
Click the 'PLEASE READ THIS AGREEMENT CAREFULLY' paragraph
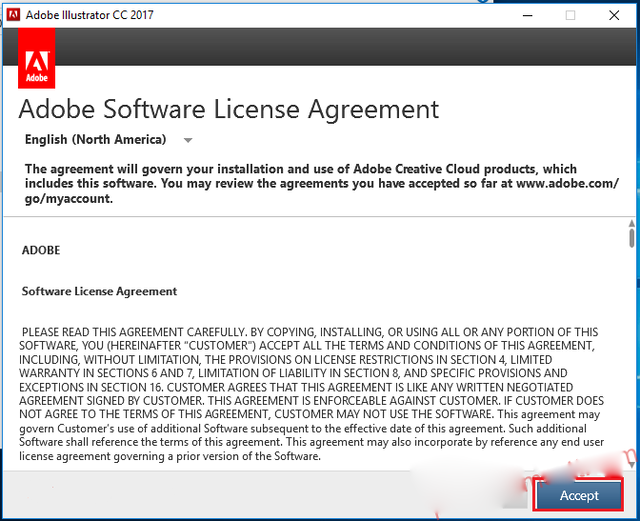[311, 394]
